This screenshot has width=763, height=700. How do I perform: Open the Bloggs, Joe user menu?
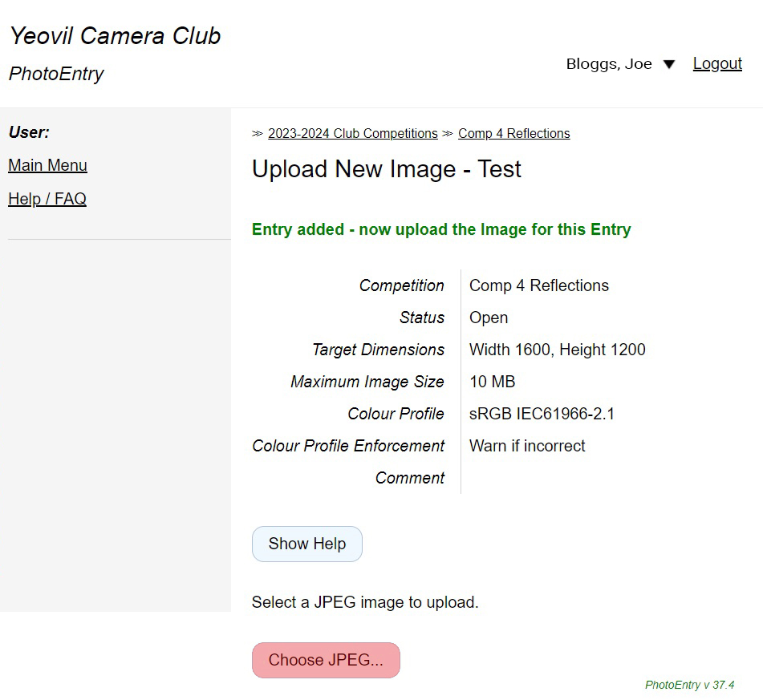609,64
